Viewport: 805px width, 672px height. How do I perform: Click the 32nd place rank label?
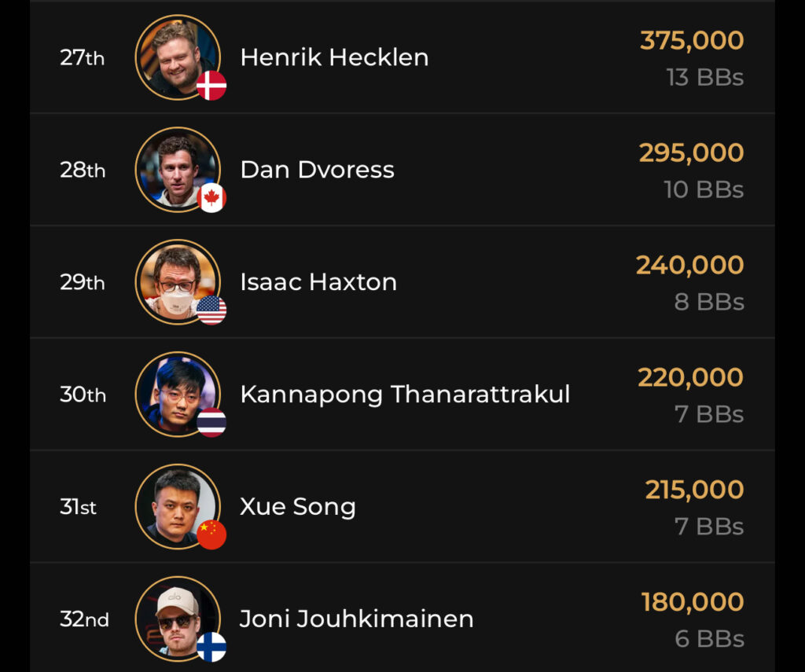point(84,620)
